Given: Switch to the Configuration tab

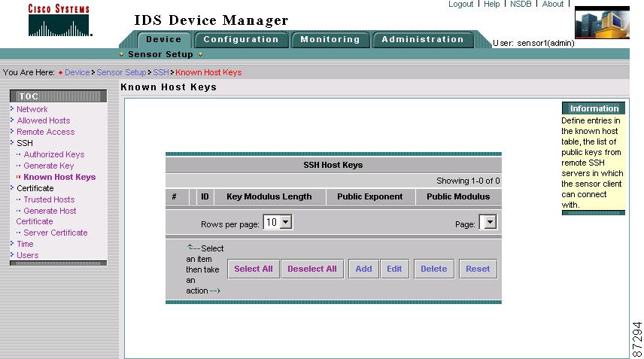Looking at the screenshot, I should click(x=241, y=39).
